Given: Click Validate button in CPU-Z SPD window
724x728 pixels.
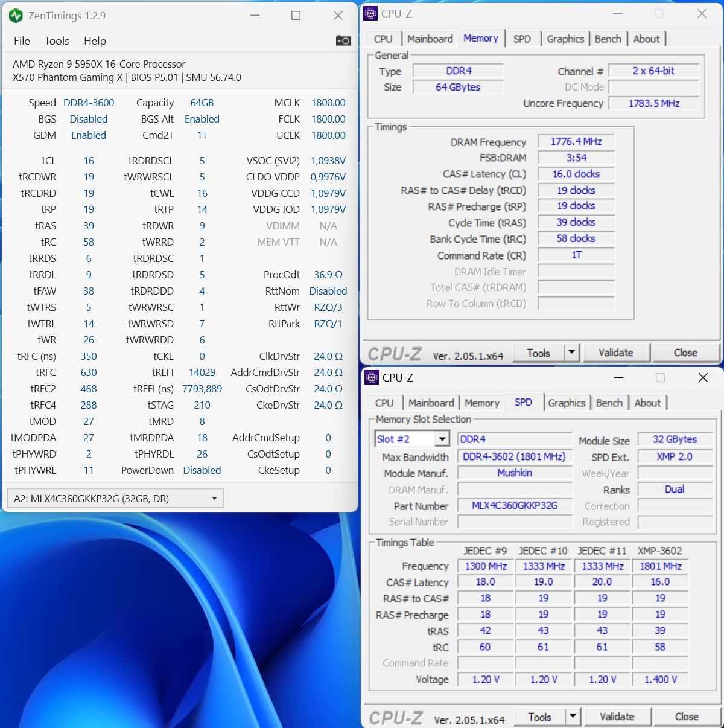Looking at the screenshot, I should pyautogui.click(x=617, y=717).
